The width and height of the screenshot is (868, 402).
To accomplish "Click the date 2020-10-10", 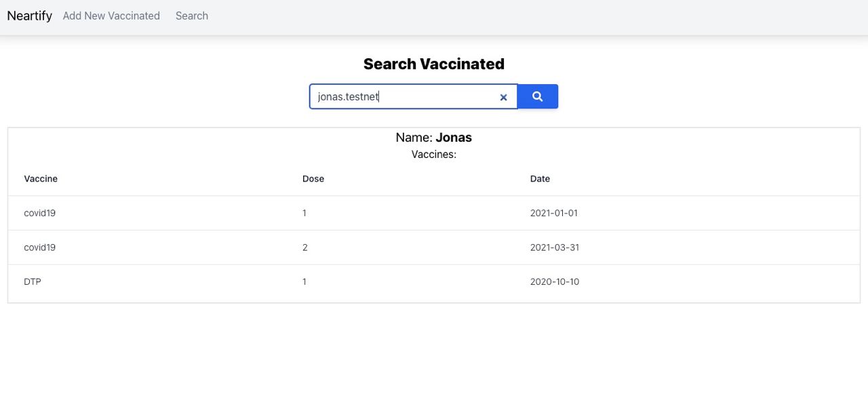I will click(554, 281).
